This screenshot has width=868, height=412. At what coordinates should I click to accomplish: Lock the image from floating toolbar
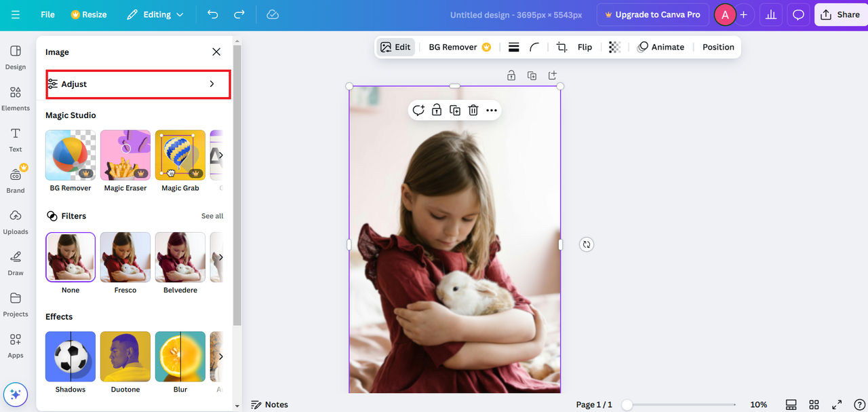[x=437, y=110]
